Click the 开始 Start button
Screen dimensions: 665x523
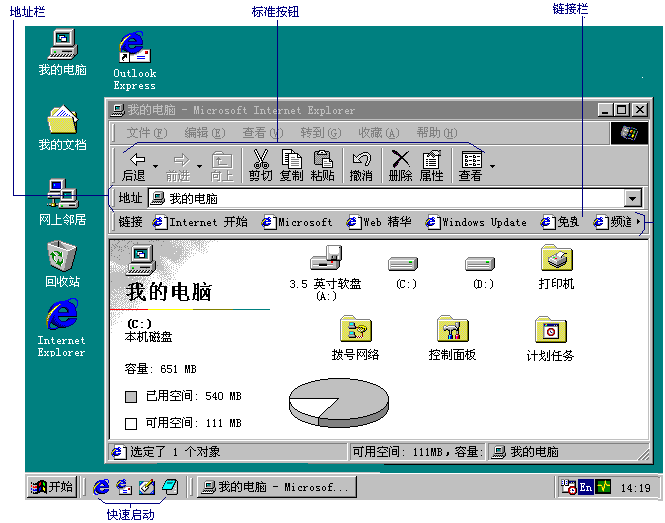click(52, 487)
